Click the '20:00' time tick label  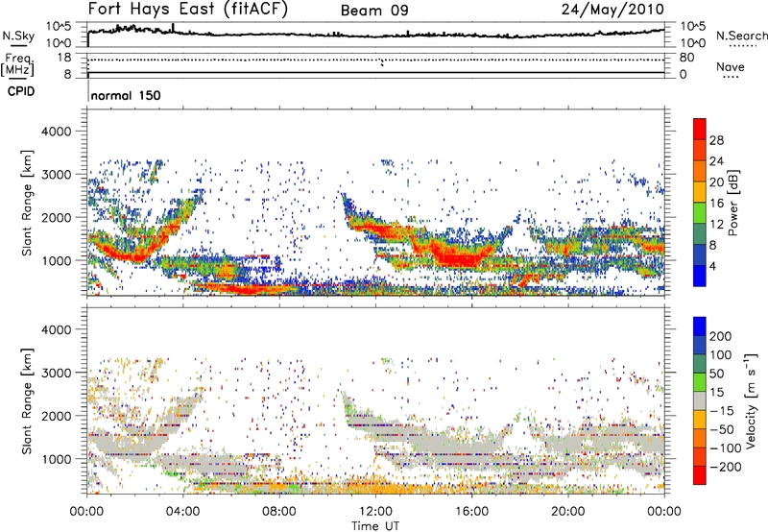[567, 512]
